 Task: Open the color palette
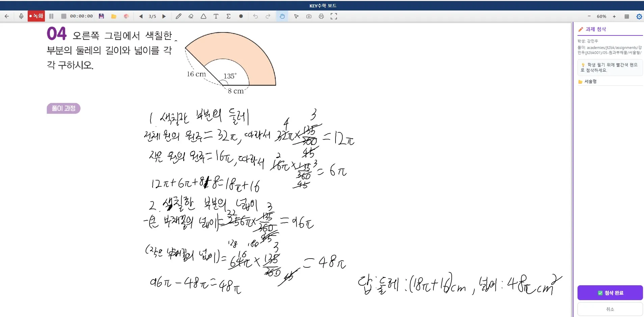126,16
